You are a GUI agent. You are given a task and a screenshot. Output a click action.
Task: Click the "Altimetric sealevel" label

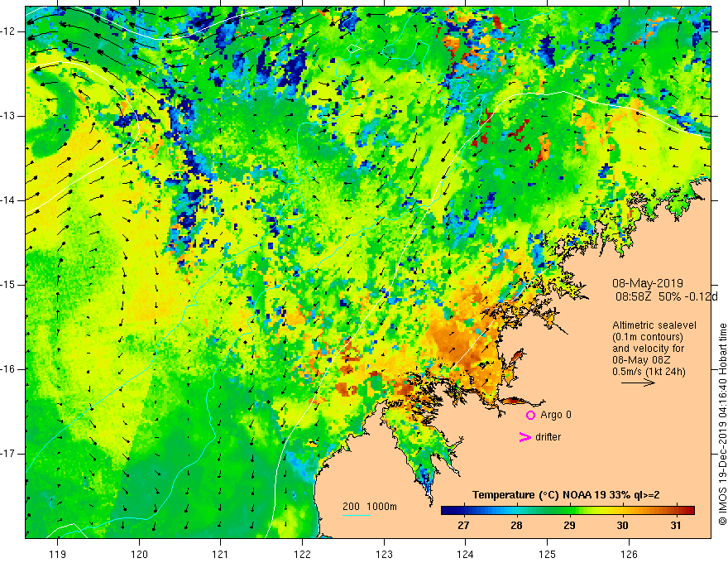pos(654,325)
